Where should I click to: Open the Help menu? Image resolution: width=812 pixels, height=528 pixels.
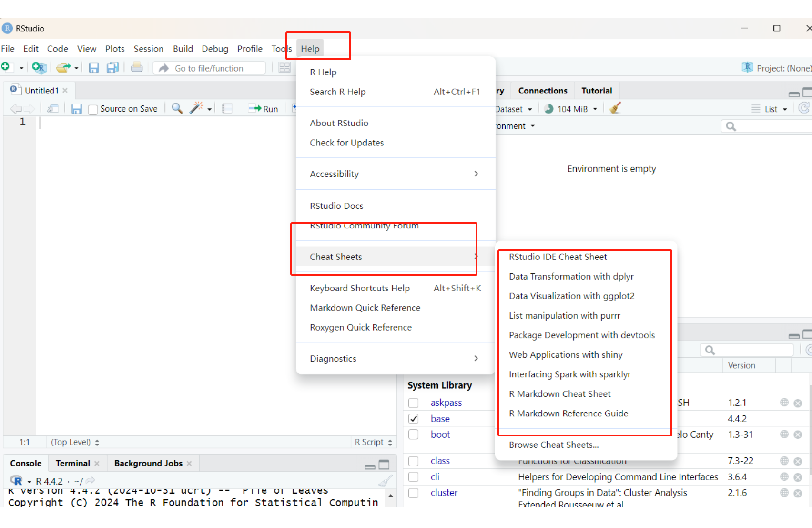tap(310, 49)
